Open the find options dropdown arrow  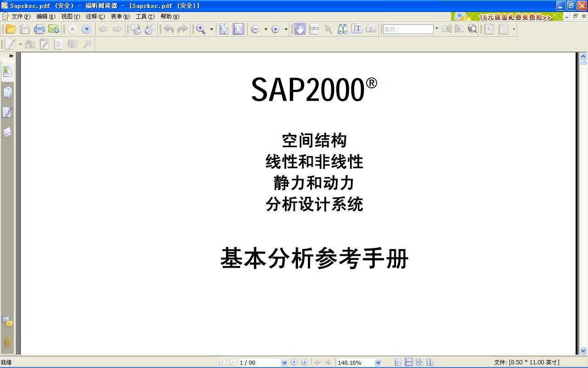pyautogui.click(x=436, y=29)
